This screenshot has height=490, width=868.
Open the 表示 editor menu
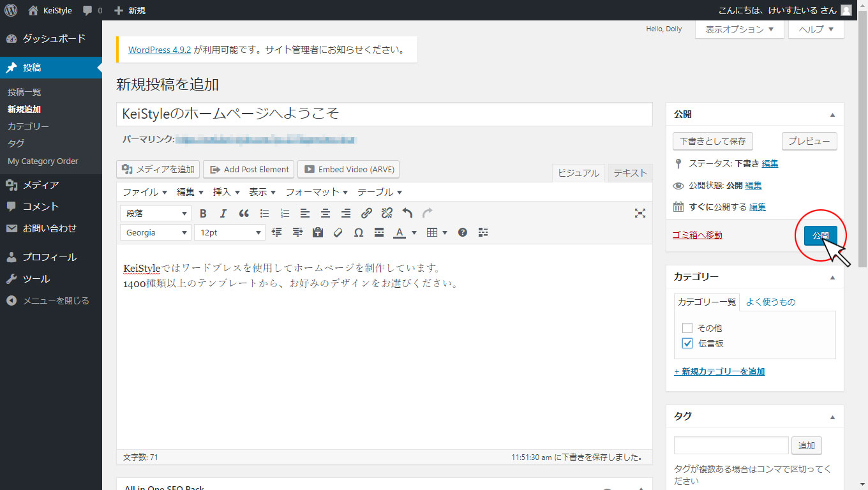(x=262, y=192)
